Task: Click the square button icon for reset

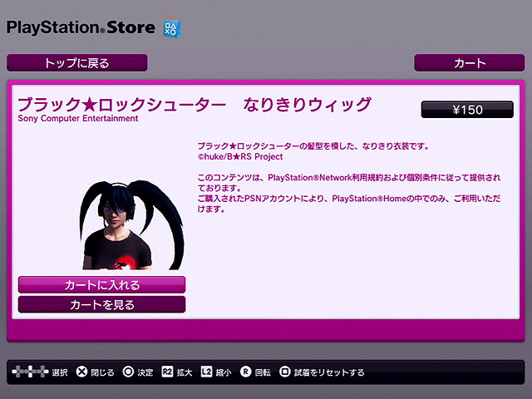Action: [x=285, y=372]
